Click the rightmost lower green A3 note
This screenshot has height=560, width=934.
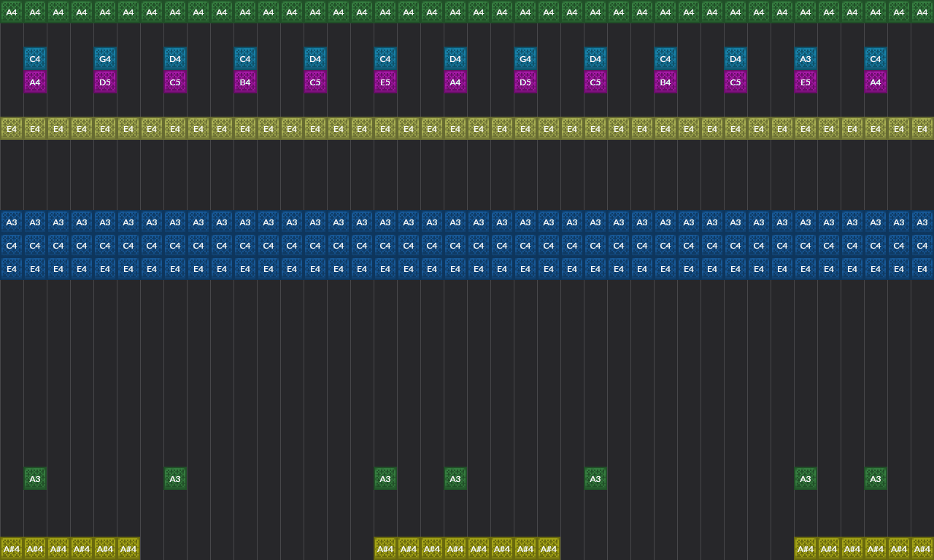[875, 479]
